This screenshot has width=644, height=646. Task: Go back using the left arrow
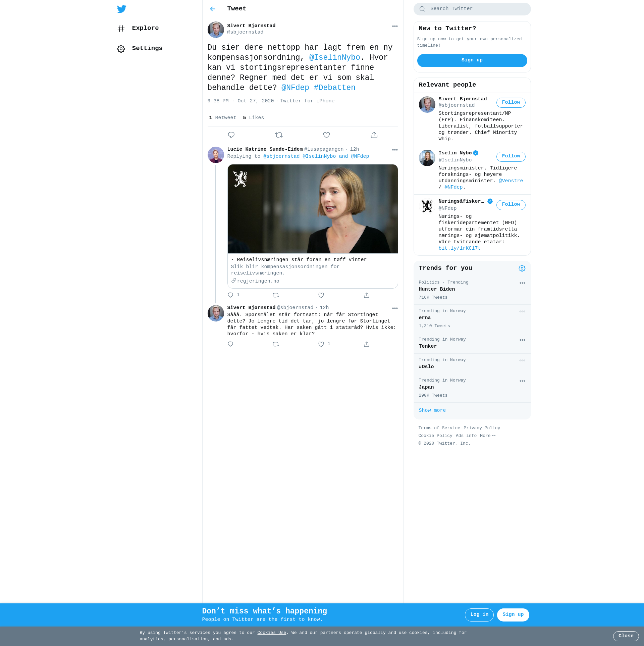coord(213,9)
